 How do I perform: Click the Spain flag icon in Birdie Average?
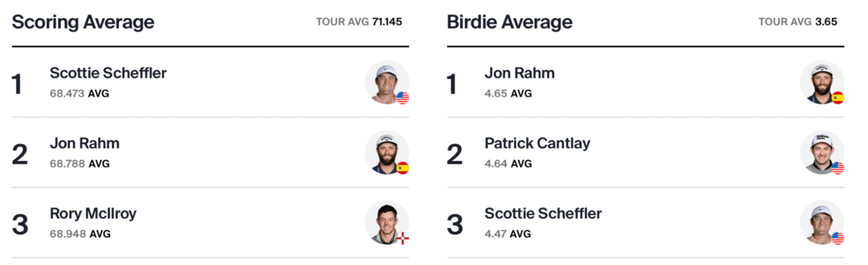(x=838, y=97)
